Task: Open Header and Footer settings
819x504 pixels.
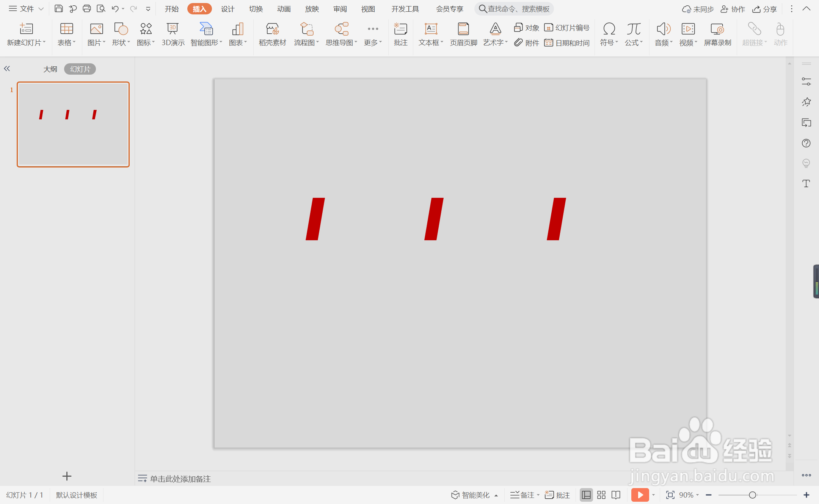Action: point(463,34)
